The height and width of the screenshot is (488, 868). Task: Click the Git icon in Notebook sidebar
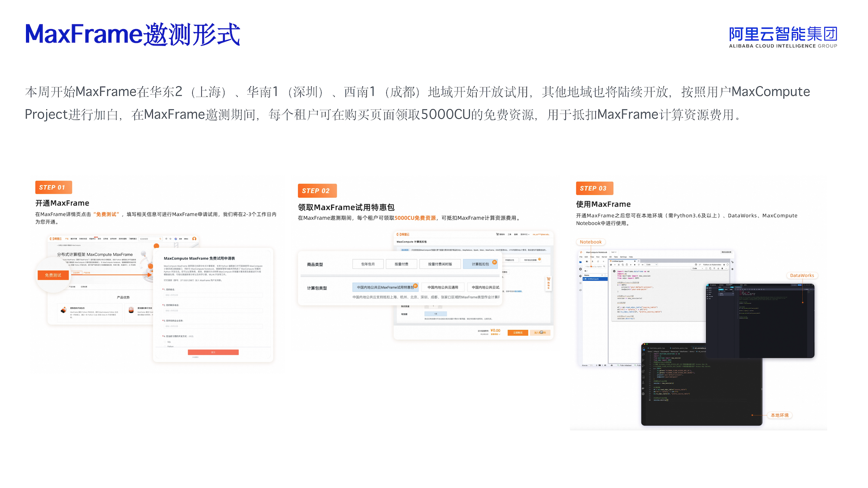coord(580,276)
